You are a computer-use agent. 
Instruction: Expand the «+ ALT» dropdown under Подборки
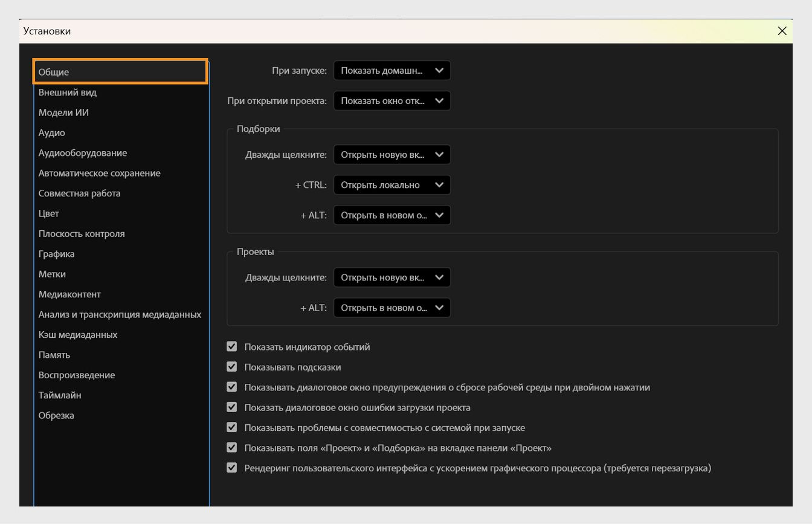(x=392, y=215)
